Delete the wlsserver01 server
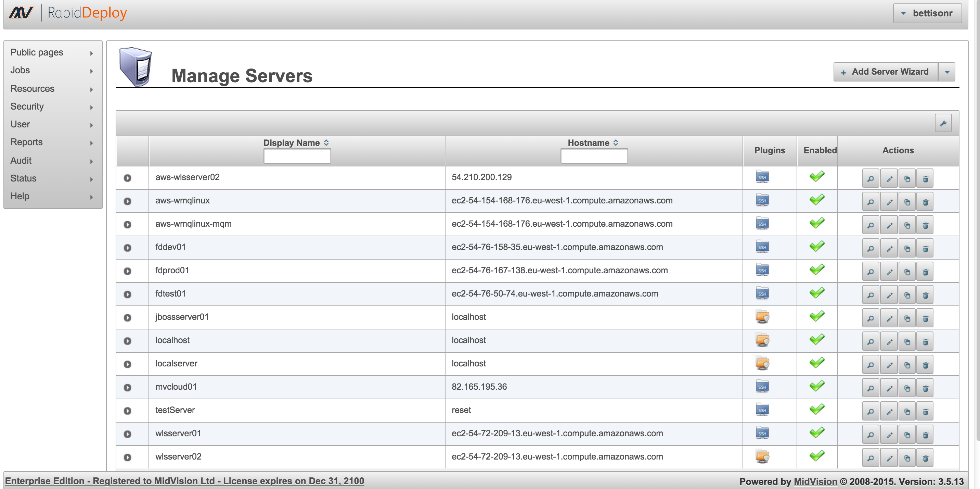The width and height of the screenshot is (980, 489). click(x=926, y=434)
